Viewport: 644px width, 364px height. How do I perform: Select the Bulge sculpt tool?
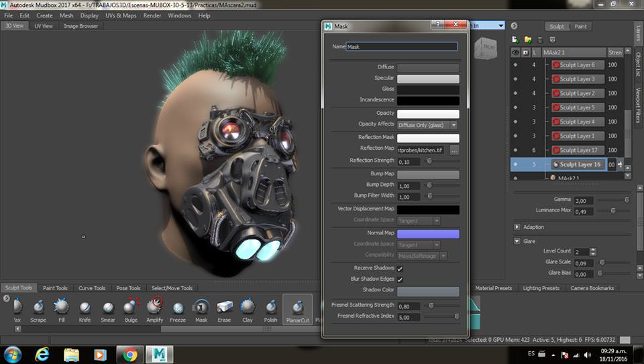[x=131, y=310]
